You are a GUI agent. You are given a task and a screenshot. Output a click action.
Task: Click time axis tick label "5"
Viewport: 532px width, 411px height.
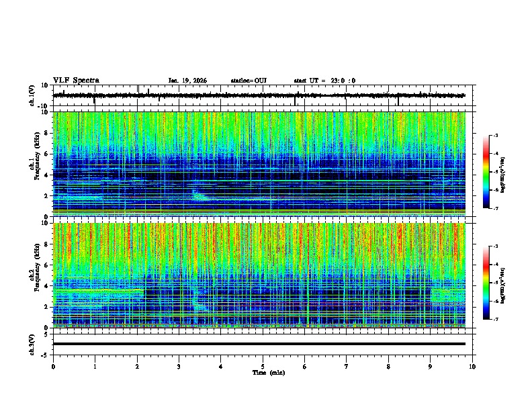(263, 367)
